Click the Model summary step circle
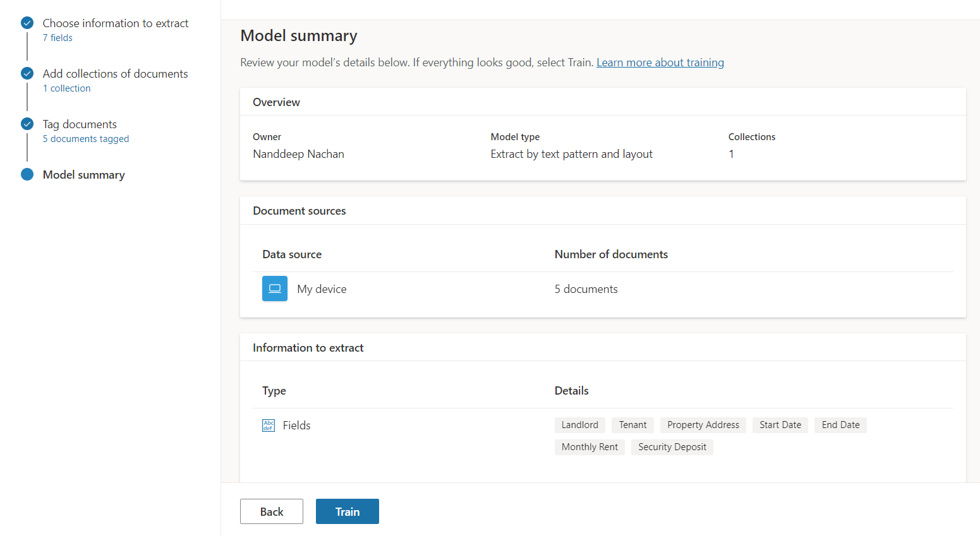This screenshot has height=536, width=980. [x=27, y=175]
